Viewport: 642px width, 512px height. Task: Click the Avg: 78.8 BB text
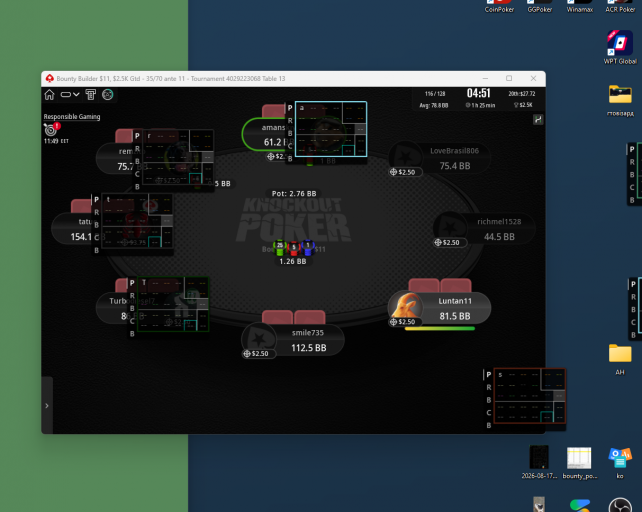pyautogui.click(x=434, y=105)
